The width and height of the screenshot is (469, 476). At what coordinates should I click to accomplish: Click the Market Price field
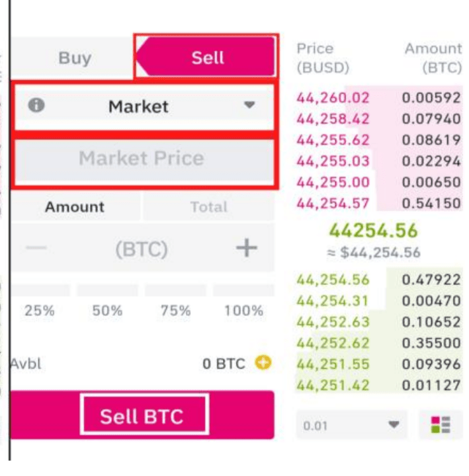[x=142, y=159]
